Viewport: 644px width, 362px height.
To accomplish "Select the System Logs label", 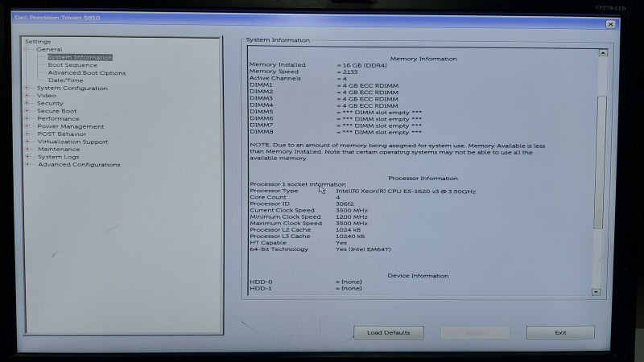I will [x=58, y=157].
